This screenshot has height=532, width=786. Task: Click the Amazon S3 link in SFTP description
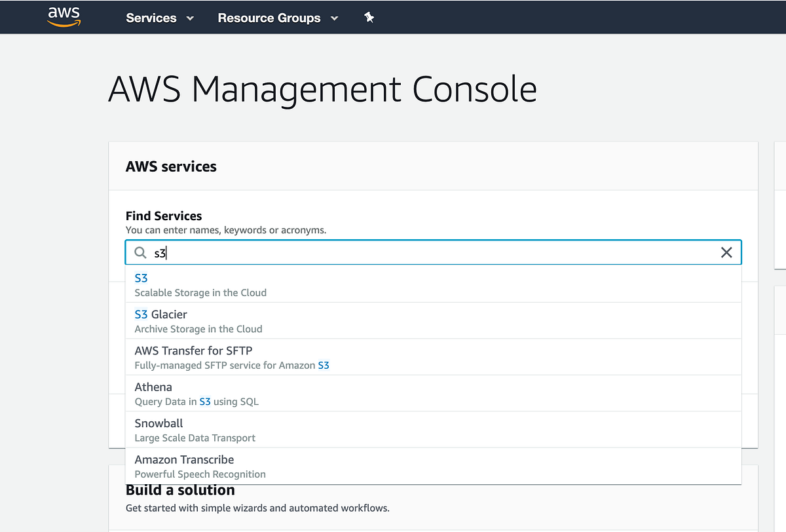pyautogui.click(x=323, y=365)
